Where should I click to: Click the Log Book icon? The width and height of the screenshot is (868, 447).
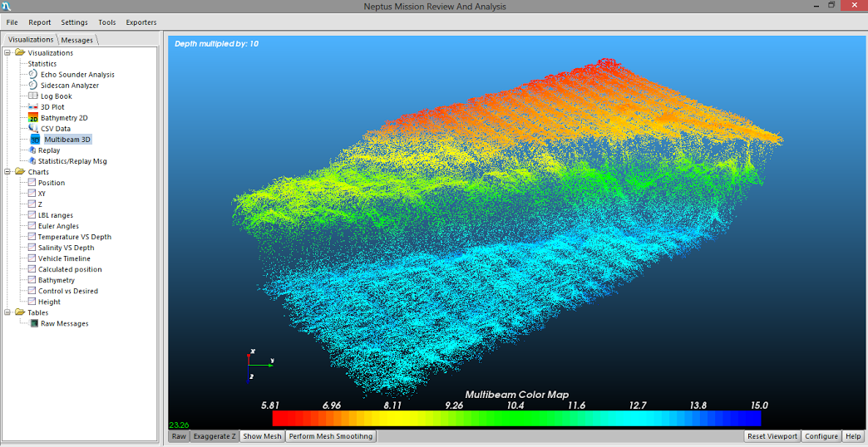[x=32, y=96]
